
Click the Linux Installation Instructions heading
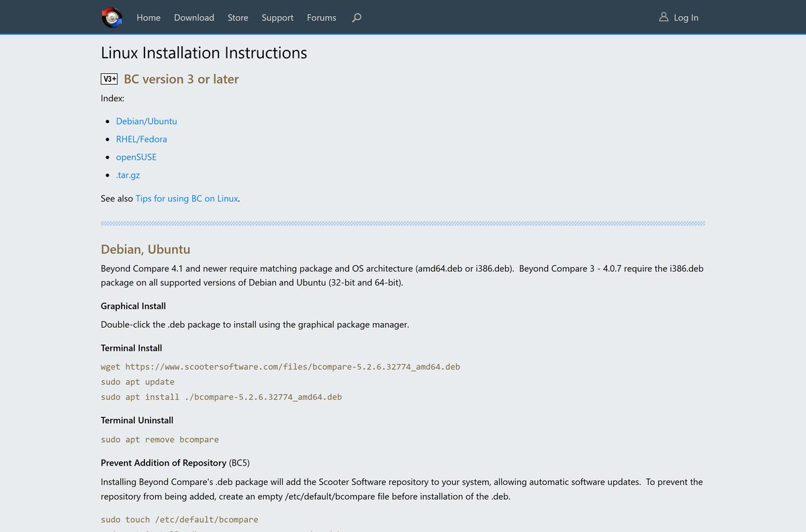click(x=204, y=53)
